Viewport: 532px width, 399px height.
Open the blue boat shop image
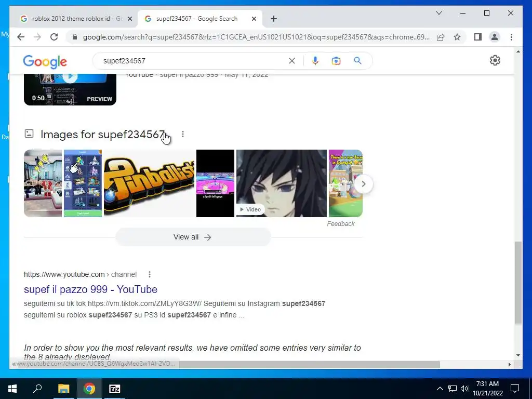pyautogui.click(x=83, y=183)
